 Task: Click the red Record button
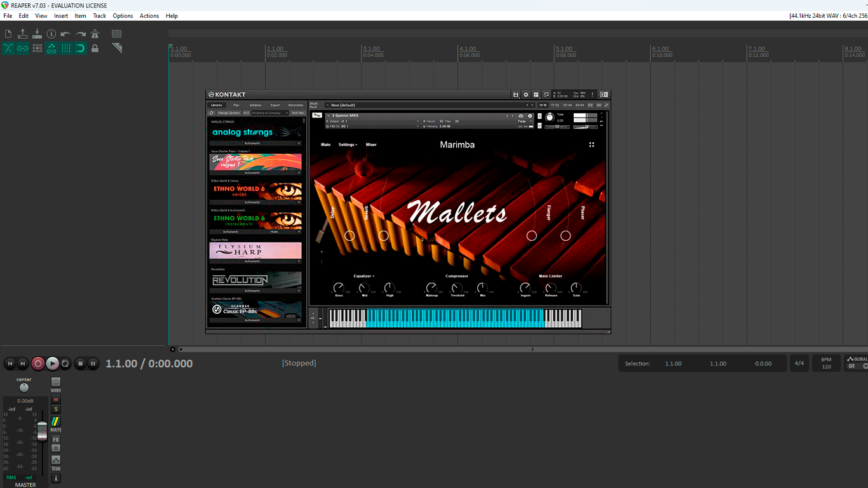(x=38, y=363)
